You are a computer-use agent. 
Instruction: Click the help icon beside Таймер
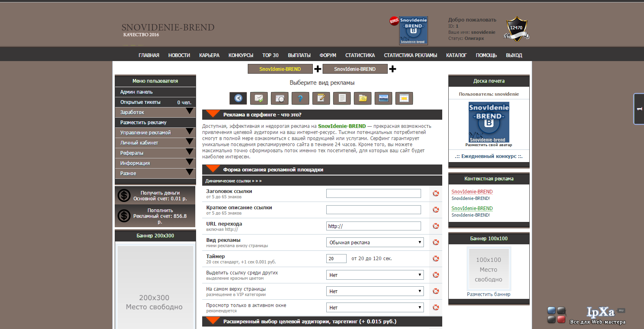(x=436, y=259)
